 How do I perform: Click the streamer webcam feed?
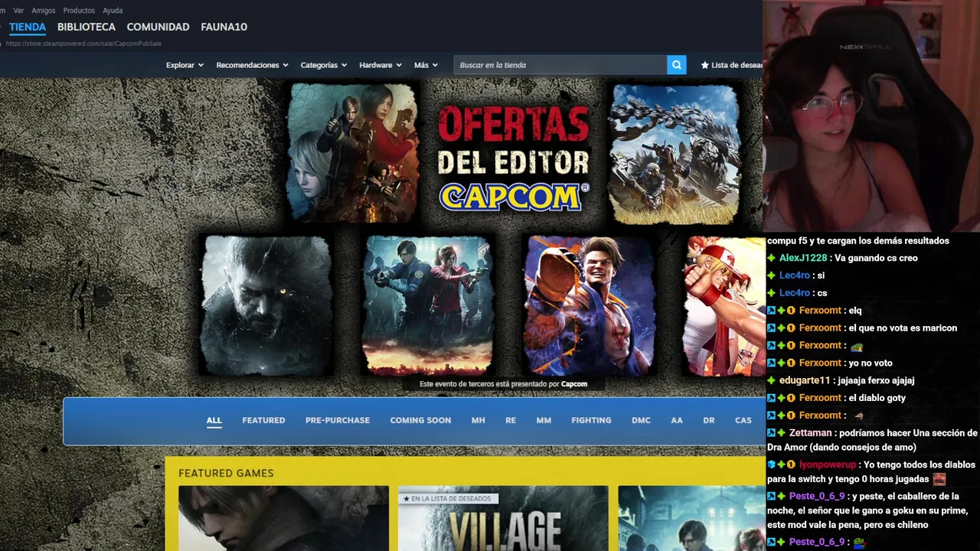[x=871, y=116]
